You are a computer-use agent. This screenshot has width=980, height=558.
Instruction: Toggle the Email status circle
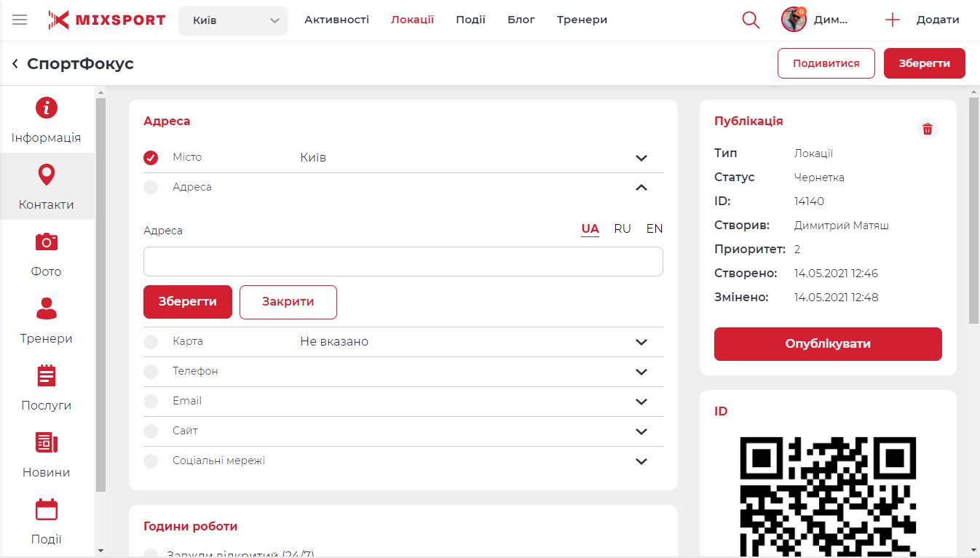pos(151,402)
